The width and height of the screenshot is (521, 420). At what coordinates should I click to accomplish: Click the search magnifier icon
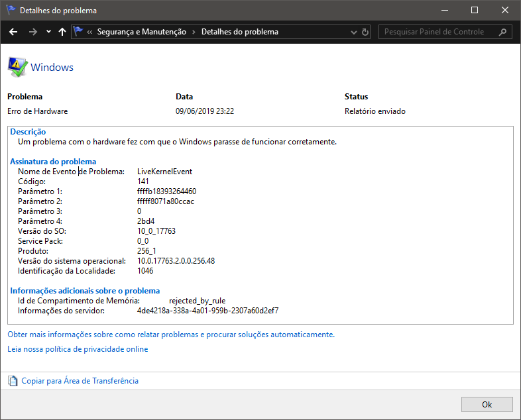[502, 32]
